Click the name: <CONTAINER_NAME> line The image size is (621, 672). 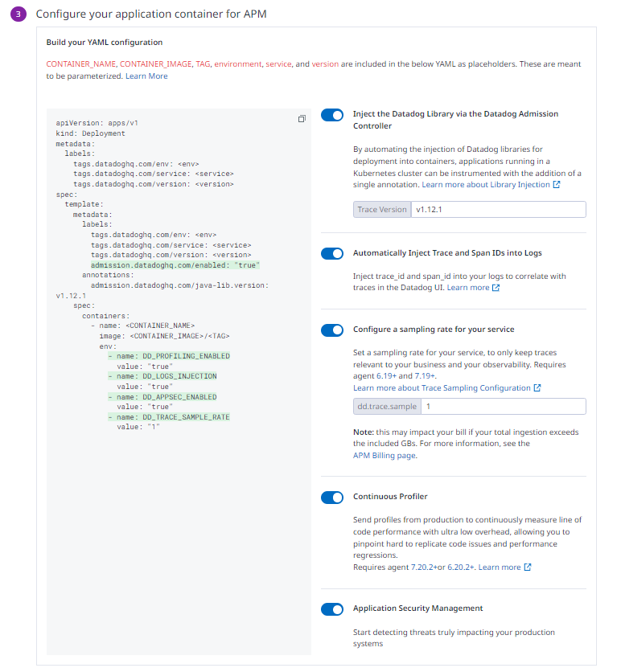pyautogui.click(x=143, y=326)
